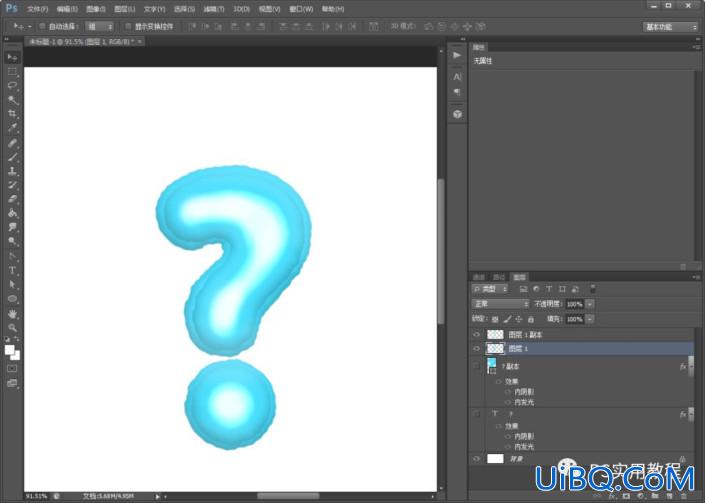Open the 文件(F) menu

(37, 9)
